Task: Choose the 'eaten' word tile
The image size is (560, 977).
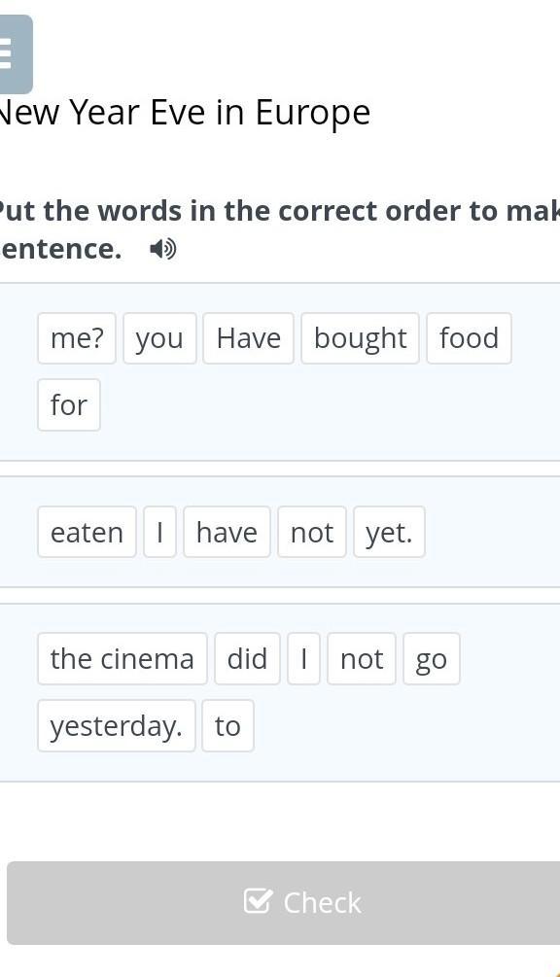Action: (87, 532)
